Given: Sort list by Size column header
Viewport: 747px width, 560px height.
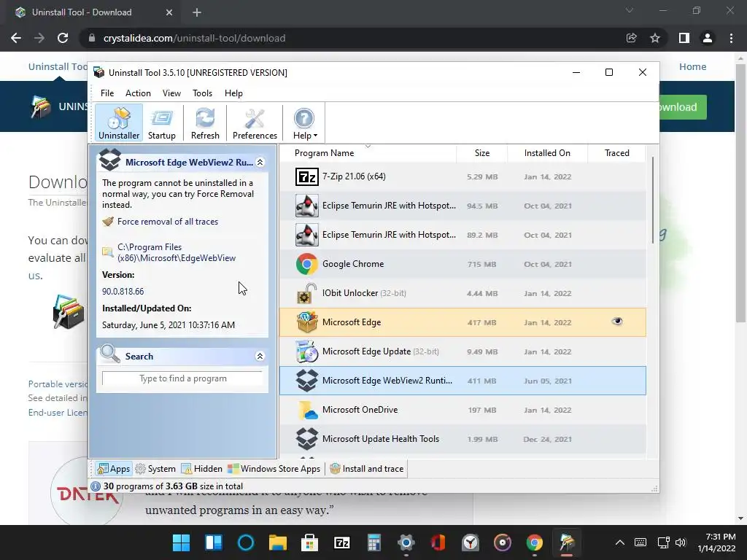Looking at the screenshot, I should point(481,153).
